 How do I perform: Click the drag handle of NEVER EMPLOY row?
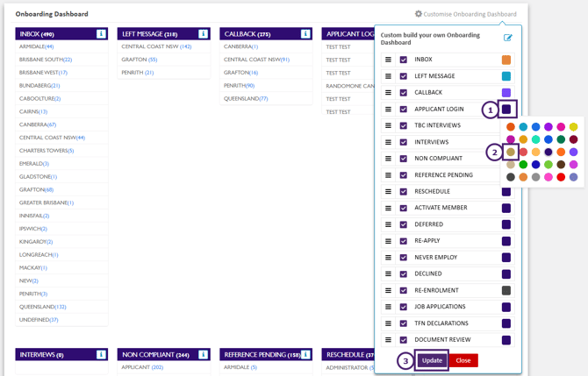pos(388,258)
